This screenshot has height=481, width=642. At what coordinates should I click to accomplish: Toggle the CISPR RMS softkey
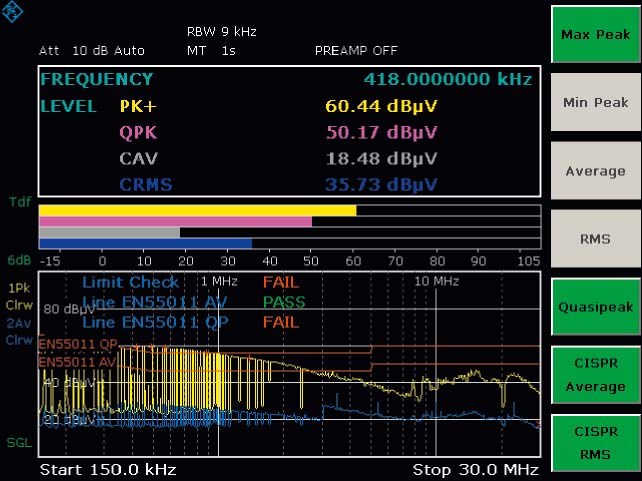point(596,443)
